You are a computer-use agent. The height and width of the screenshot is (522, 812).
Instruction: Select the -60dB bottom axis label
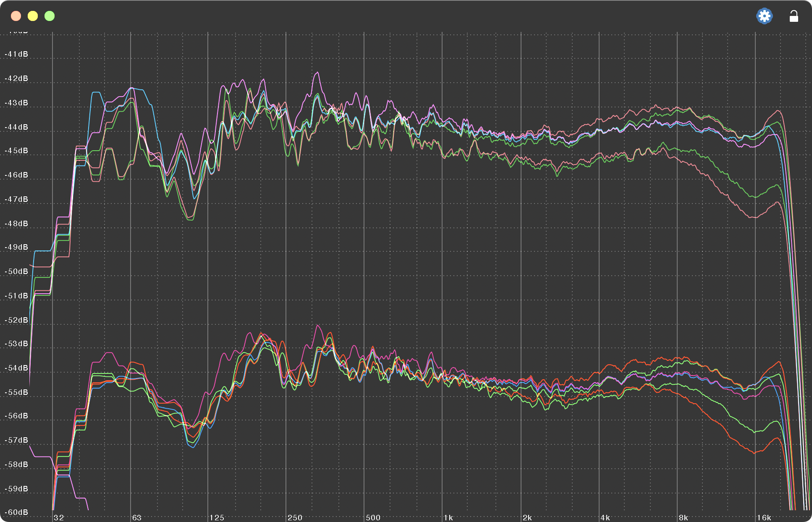[16, 512]
